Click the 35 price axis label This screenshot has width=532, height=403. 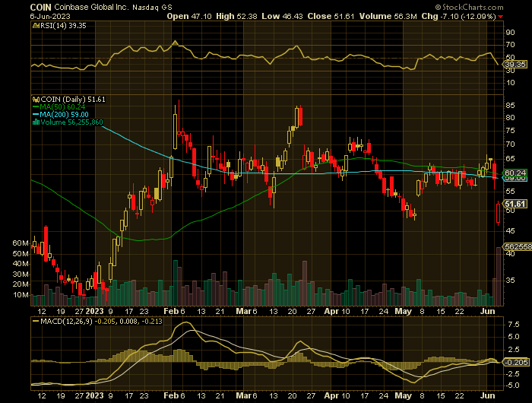[x=510, y=281]
